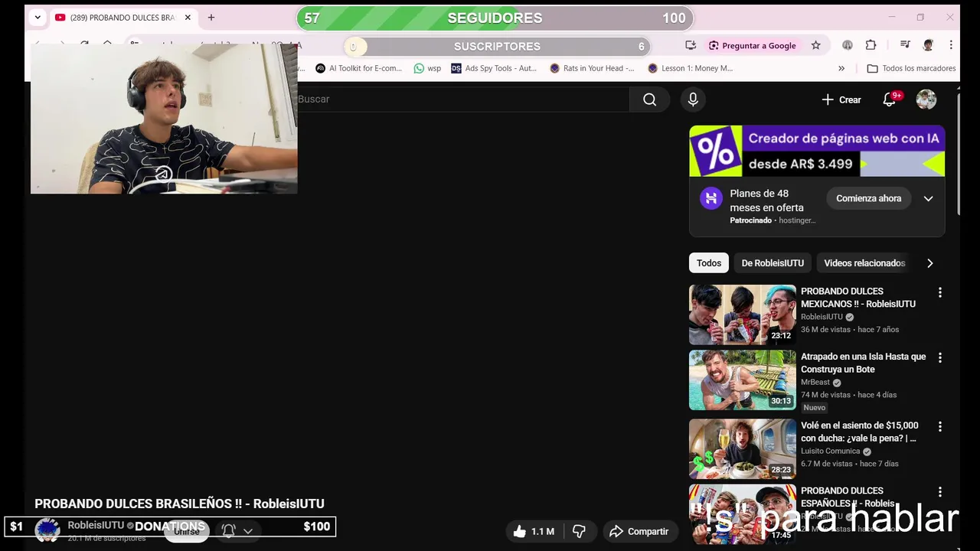Click PROBANDO DULCES MEXICANOS title text

[x=858, y=298]
